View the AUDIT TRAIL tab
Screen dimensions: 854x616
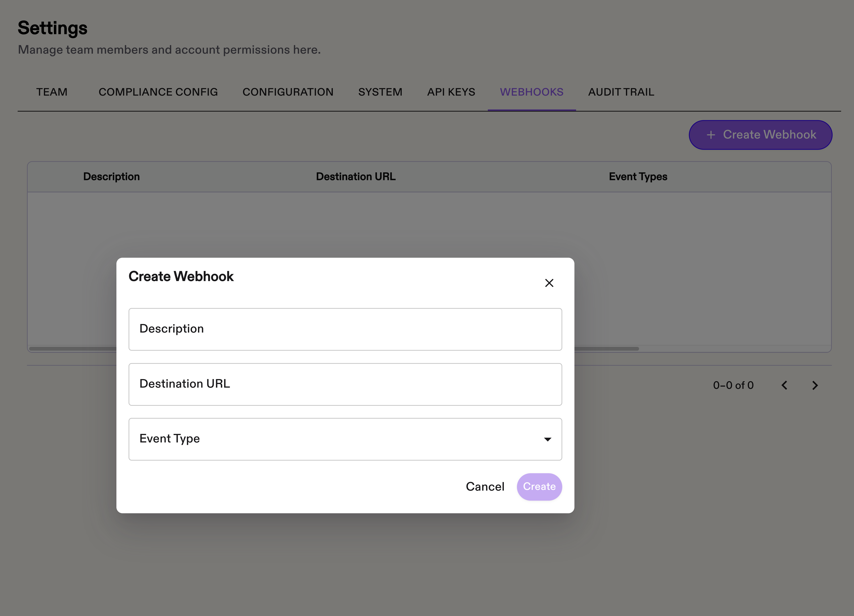click(x=621, y=92)
